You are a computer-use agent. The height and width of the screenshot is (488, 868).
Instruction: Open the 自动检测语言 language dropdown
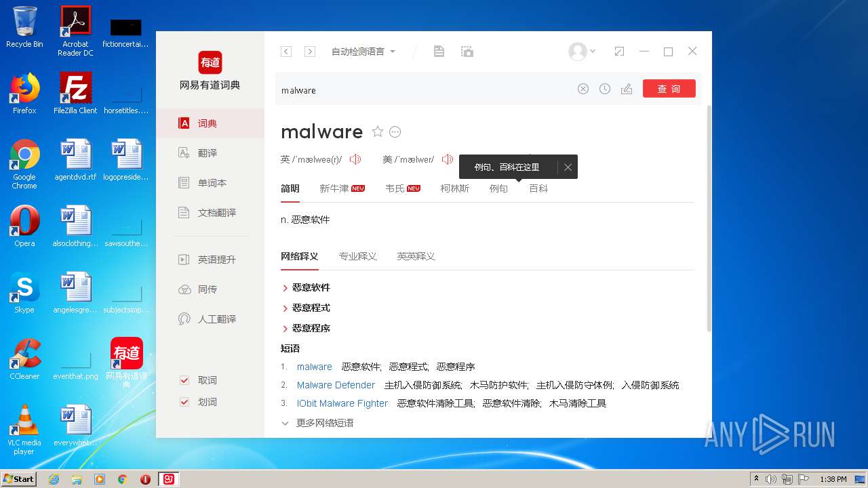[363, 52]
